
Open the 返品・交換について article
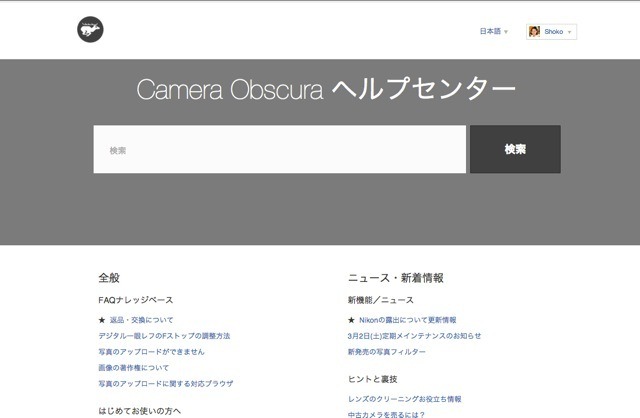click(x=141, y=320)
